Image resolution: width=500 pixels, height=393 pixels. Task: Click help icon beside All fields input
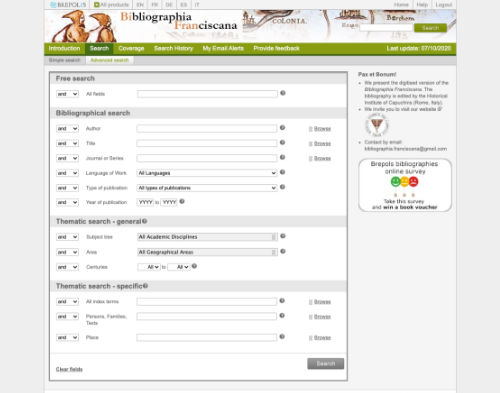[x=283, y=93]
